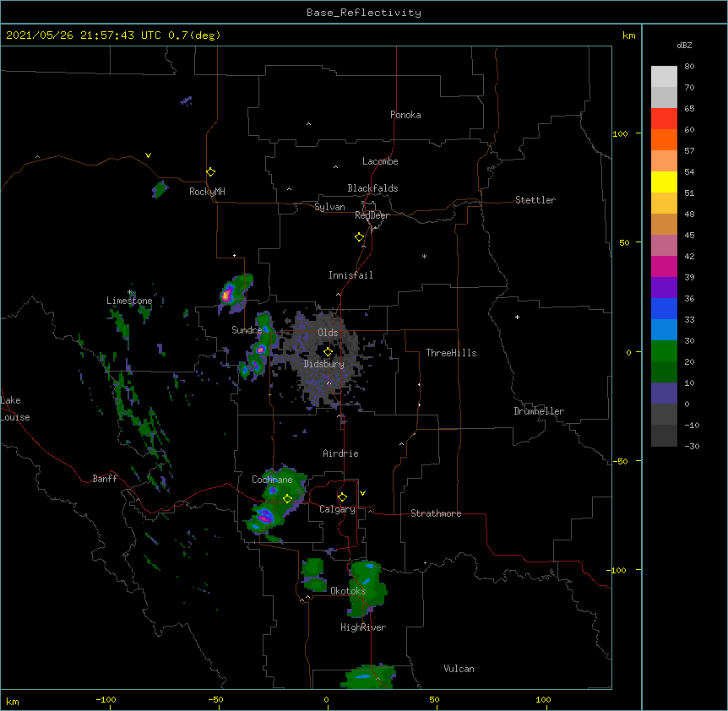Image resolution: width=728 pixels, height=711 pixels.
Task: Click the Limestone label
Action: 129,301
